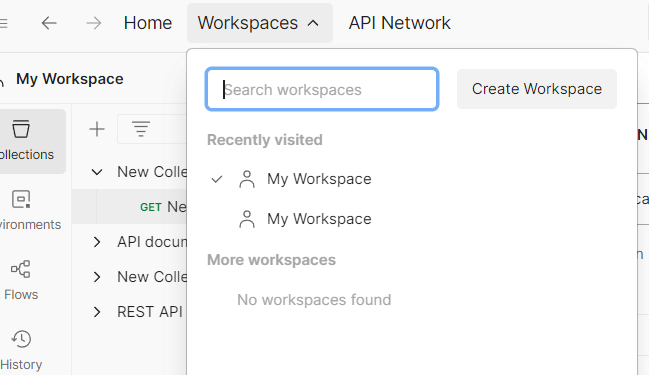This screenshot has height=375, width=649.
Task: Open the Flows sidebar panel
Action: [21, 280]
